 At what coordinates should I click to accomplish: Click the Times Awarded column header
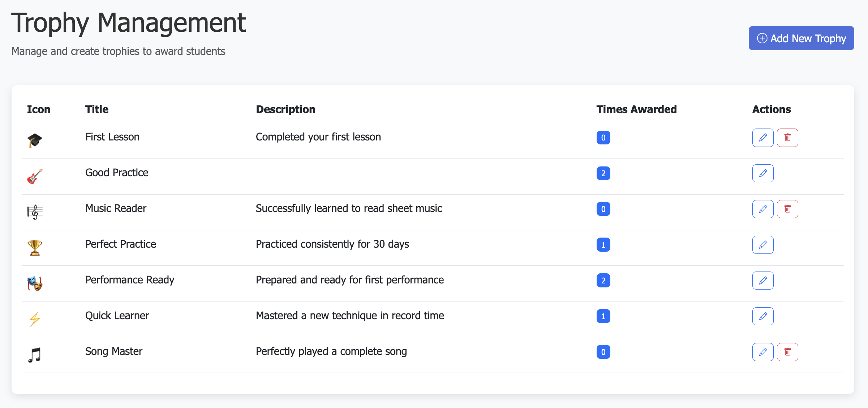click(x=636, y=109)
